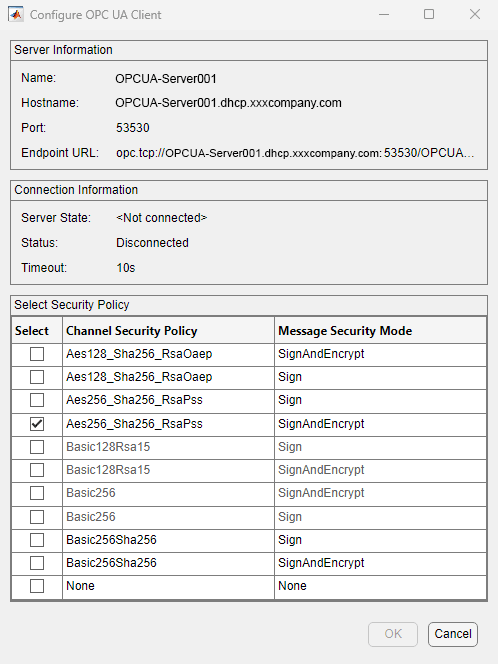
Task: Minimize the Configure OPC UA Client window
Action: point(384,14)
